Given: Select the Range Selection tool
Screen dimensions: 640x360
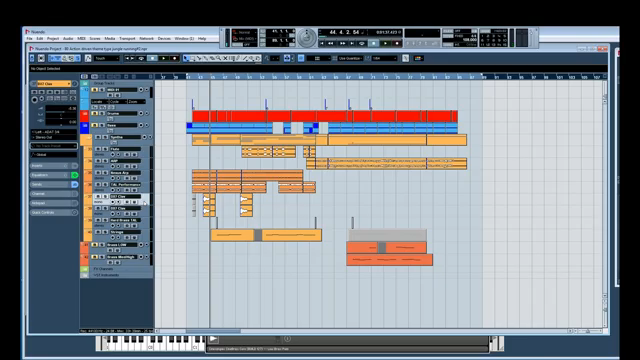Looking at the screenshot, I should [192, 58].
